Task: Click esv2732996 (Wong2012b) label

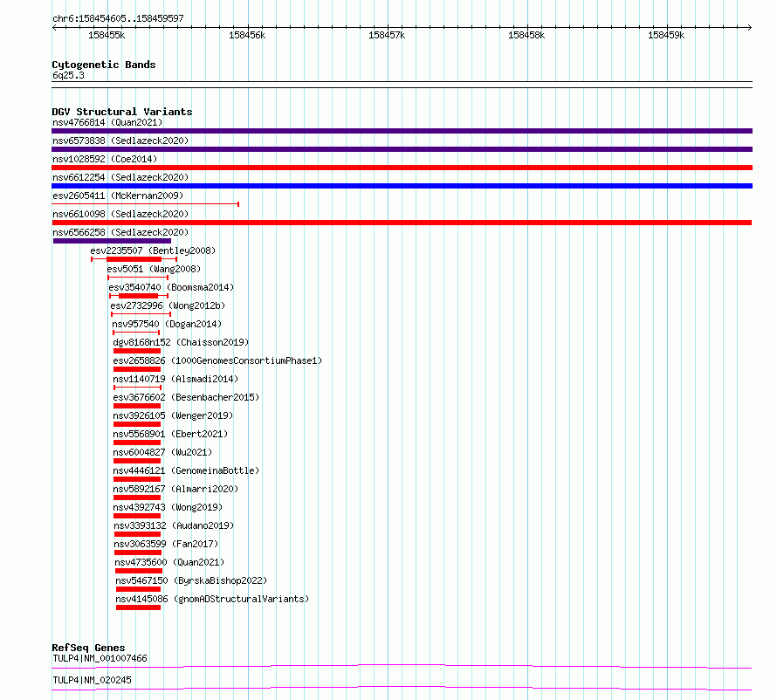Action: point(168,305)
